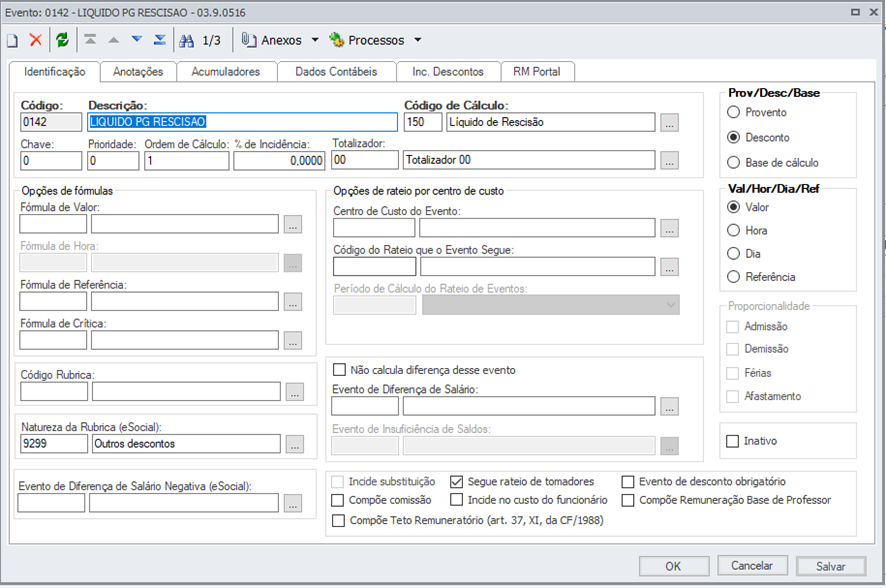
Task: Open lookup for Diferença de Salário Negativa
Action: coord(293,503)
